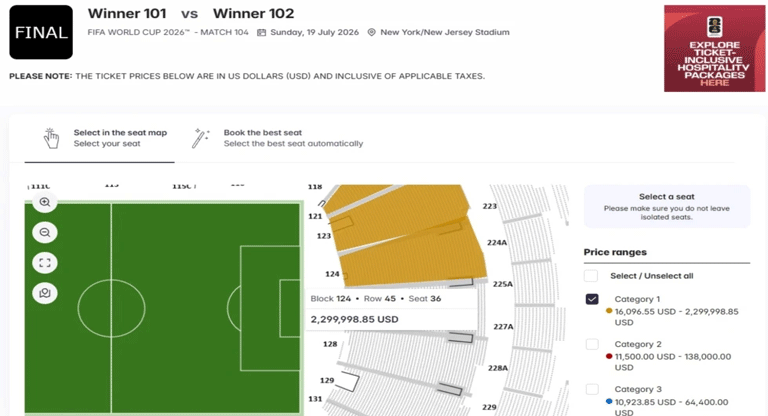Click the calendar icon beside match date
The height and width of the screenshot is (416, 768).
click(x=261, y=32)
